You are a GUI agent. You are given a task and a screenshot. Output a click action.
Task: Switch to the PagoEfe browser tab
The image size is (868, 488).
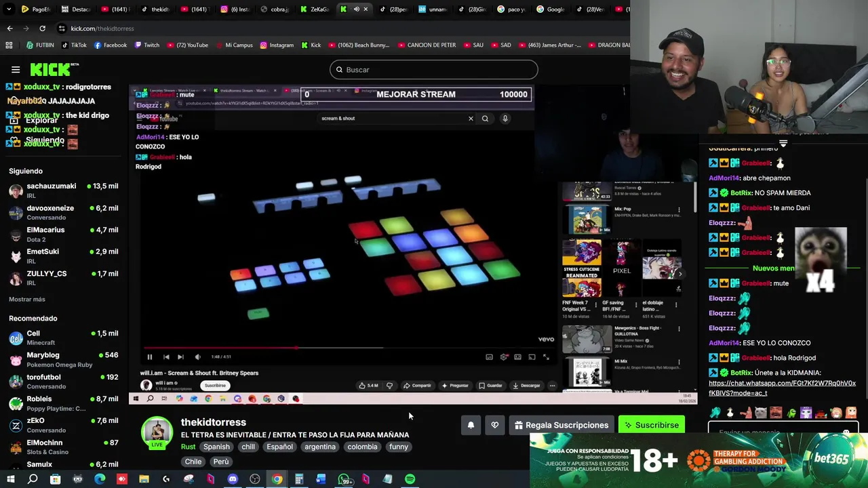tap(35, 9)
